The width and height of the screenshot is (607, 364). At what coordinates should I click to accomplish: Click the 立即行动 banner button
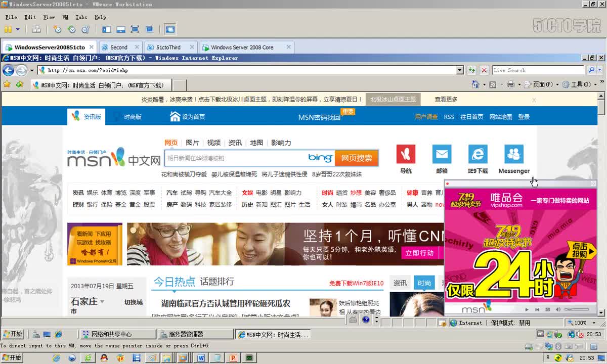click(419, 253)
